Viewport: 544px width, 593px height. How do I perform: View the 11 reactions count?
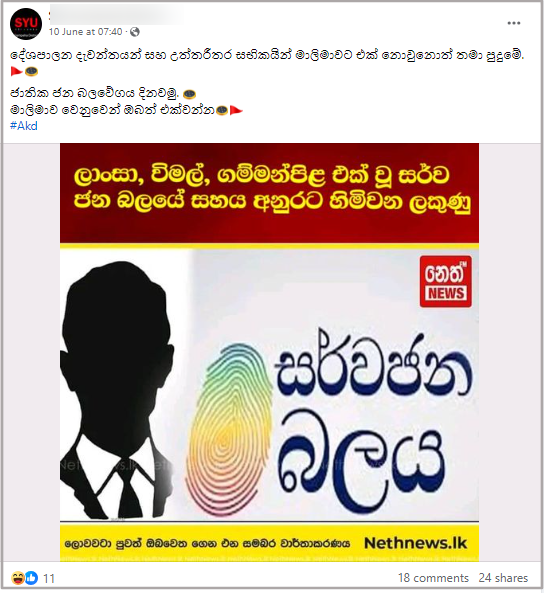pos(49,578)
